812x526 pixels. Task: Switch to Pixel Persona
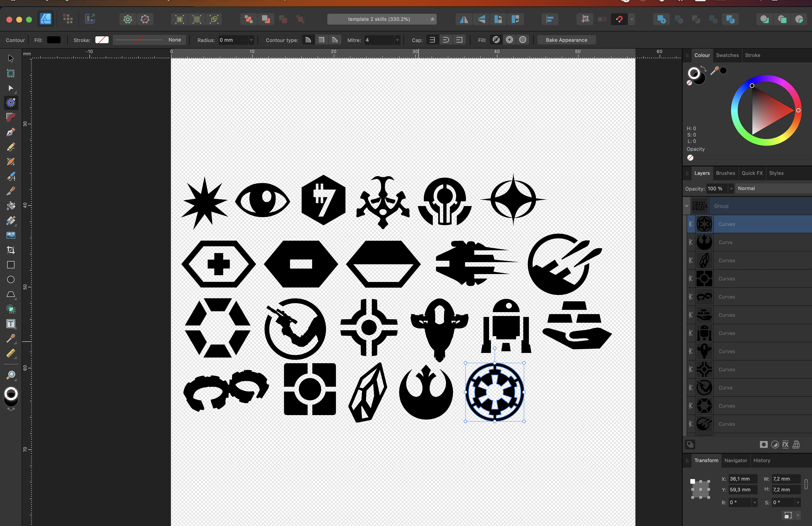click(x=68, y=19)
